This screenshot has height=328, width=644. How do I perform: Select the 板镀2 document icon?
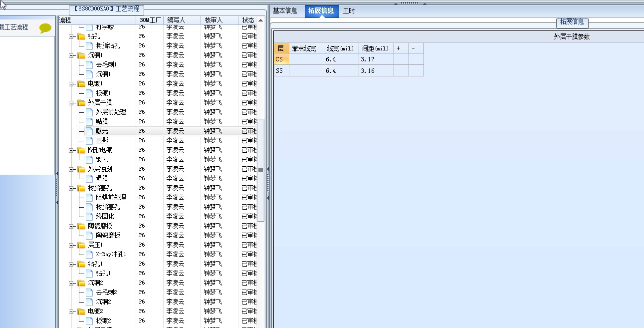(89, 321)
